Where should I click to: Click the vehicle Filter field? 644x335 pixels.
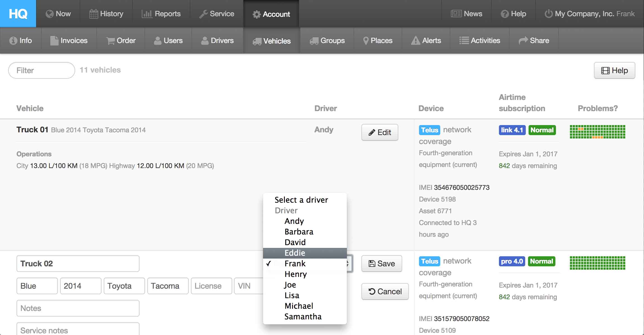tap(42, 70)
